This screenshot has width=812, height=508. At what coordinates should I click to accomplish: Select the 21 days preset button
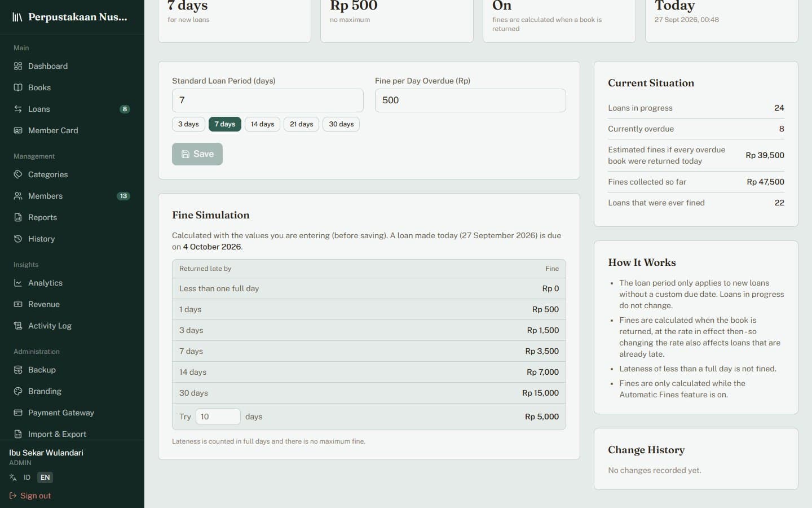(x=302, y=124)
